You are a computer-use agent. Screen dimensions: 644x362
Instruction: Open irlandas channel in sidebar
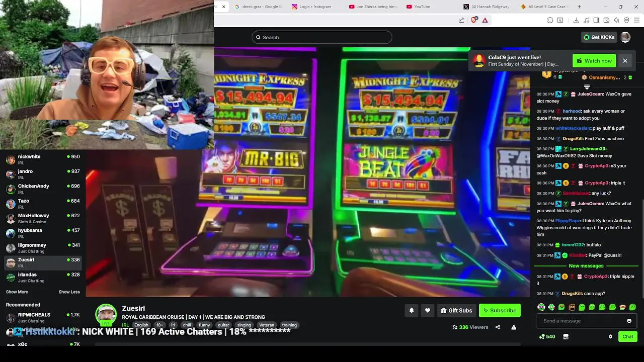(x=43, y=277)
